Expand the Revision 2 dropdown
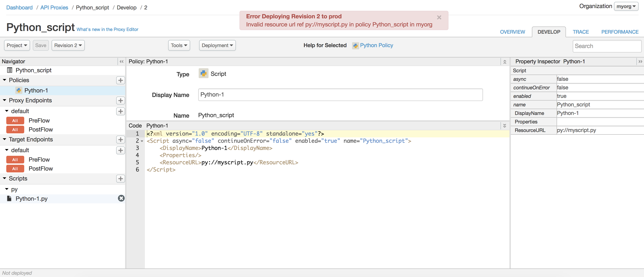The height and width of the screenshot is (277, 644). (x=68, y=46)
